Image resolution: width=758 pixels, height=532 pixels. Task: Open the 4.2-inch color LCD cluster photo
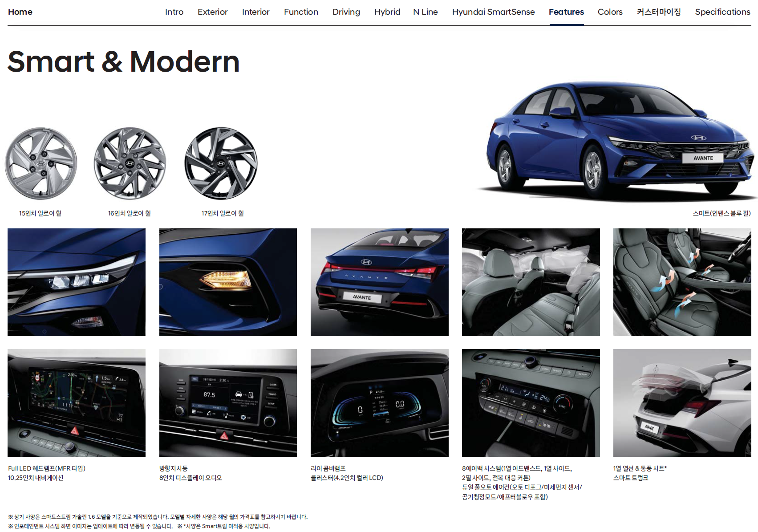pyautogui.click(x=380, y=403)
